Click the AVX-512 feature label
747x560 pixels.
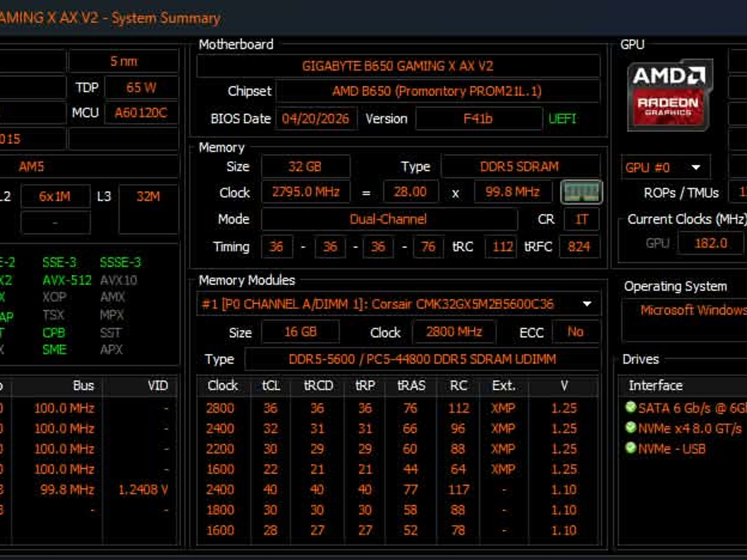pos(67,280)
